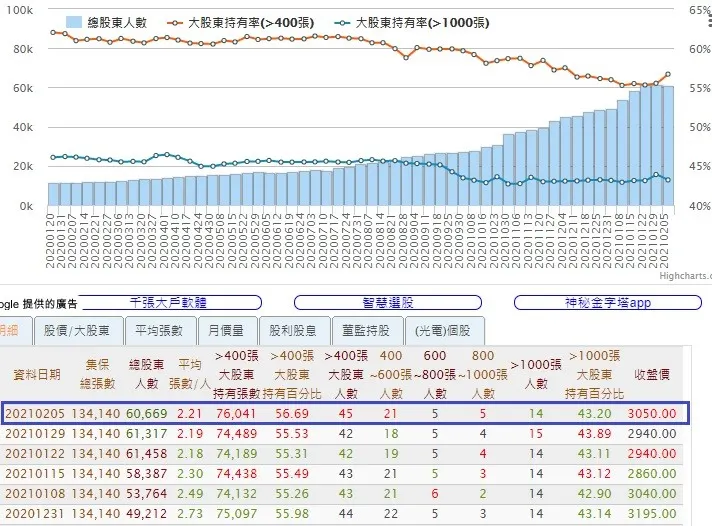Select the 20210108 date cell
The image size is (712, 526).
35,494
